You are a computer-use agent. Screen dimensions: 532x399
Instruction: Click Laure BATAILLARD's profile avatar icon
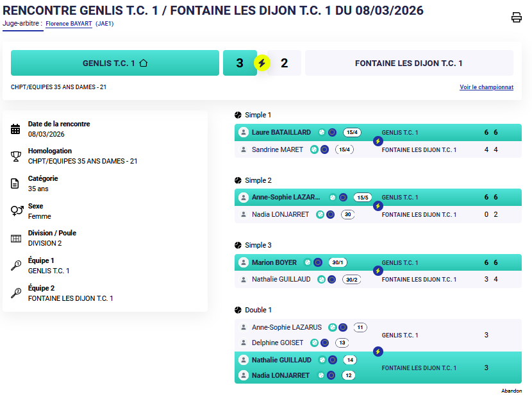pyautogui.click(x=244, y=133)
